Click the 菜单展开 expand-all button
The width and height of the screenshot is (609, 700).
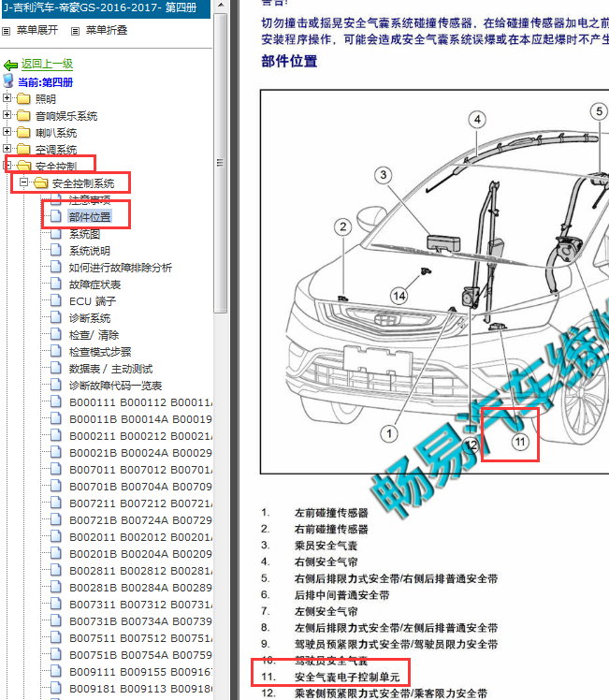37,30
